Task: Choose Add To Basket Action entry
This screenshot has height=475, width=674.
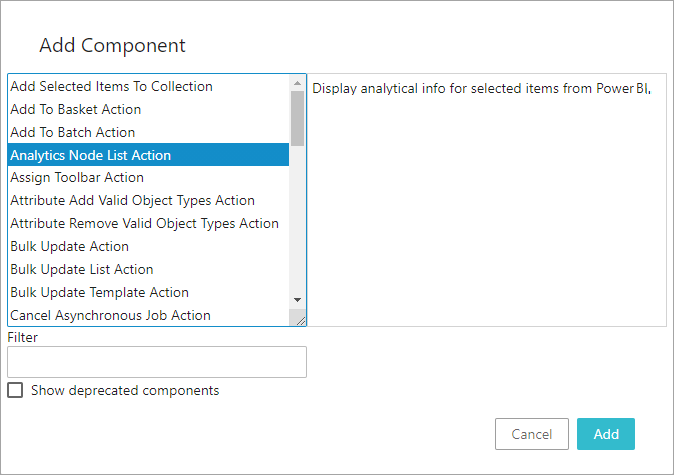Action: point(76,110)
